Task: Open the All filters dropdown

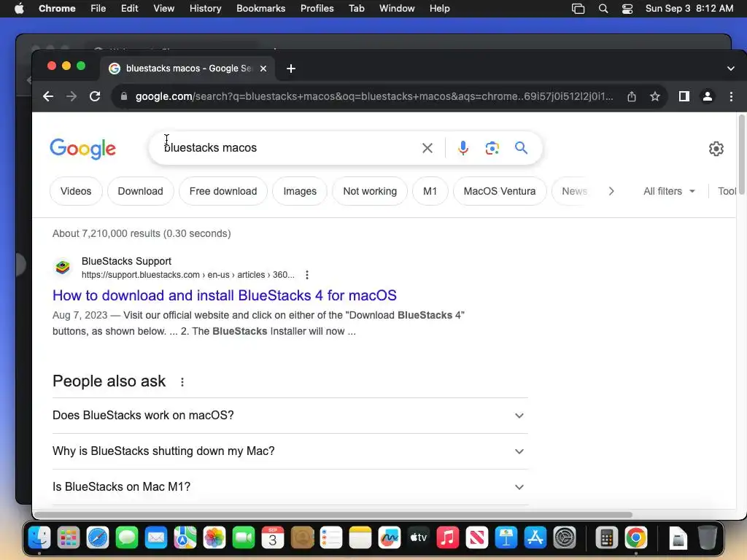Action: click(x=669, y=192)
